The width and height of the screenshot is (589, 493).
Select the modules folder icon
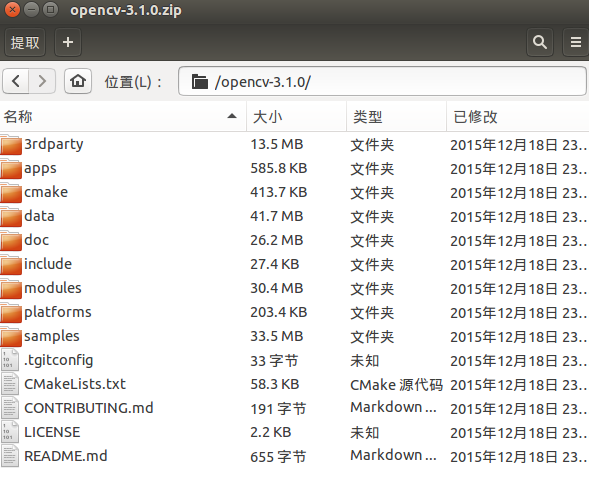pos(11,289)
